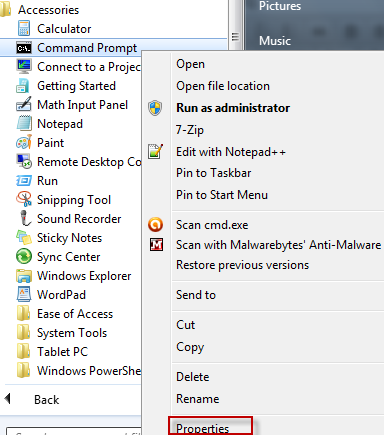Launch Paint from the programs list
This screenshot has height=435, width=384.
pos(50,143)
